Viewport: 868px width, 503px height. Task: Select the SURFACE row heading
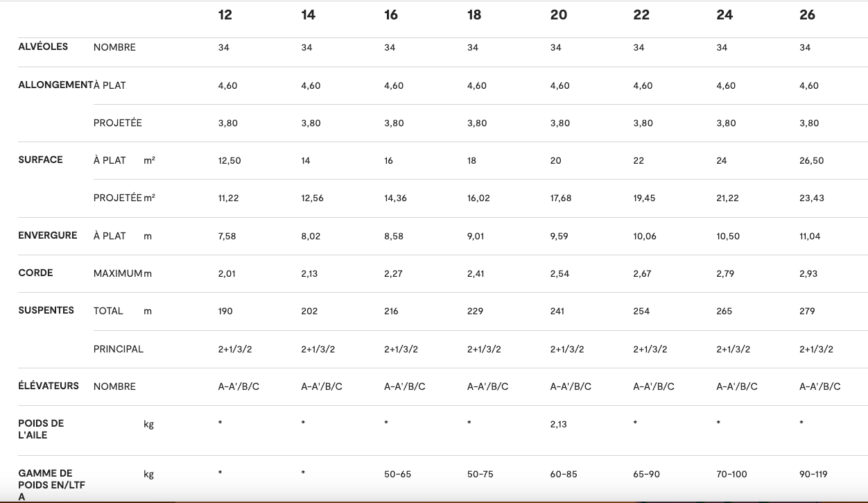(40, 160)
